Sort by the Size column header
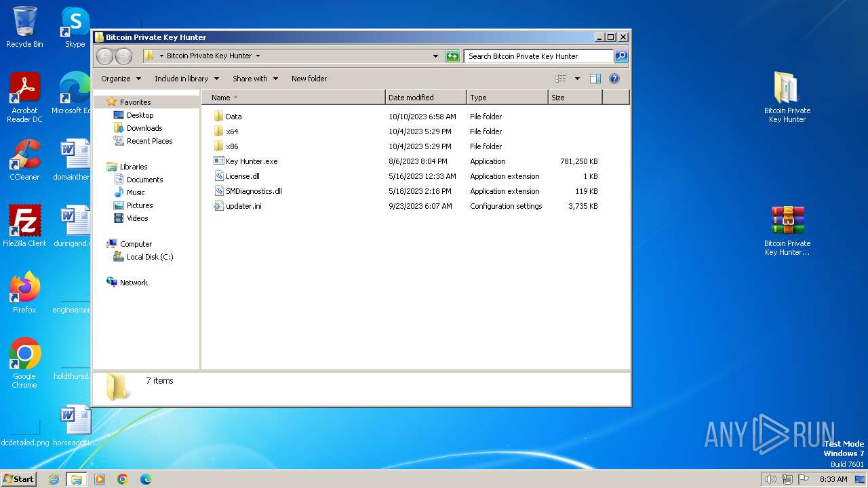This screenshot has height=488, width=868. point(575,98)
